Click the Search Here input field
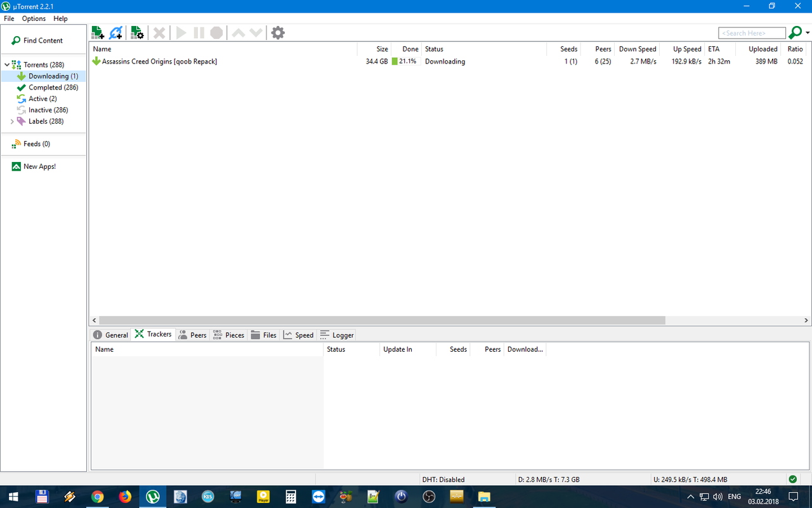 tap(752, 33)
